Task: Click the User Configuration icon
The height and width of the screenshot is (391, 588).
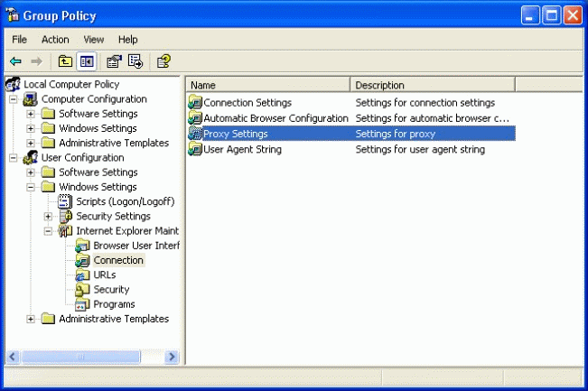Action: coord(30,157)
